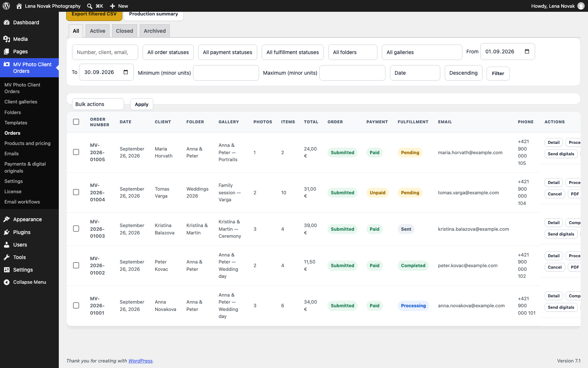Image resolution: width=588 pixels, height=368 pixels.
Task: Open the License submenu item
Action: point(13,192)
